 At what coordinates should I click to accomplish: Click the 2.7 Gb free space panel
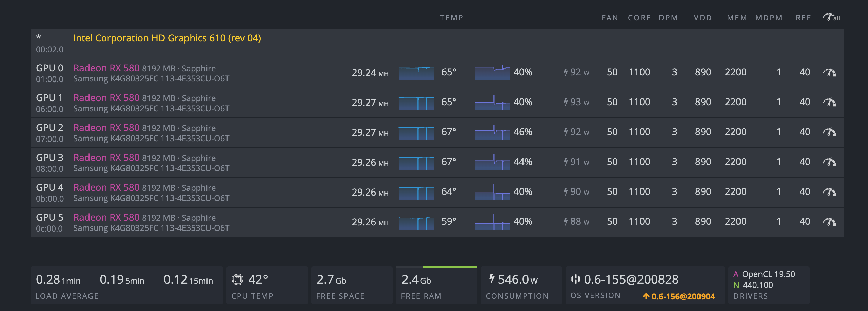(x=352, y=285)
